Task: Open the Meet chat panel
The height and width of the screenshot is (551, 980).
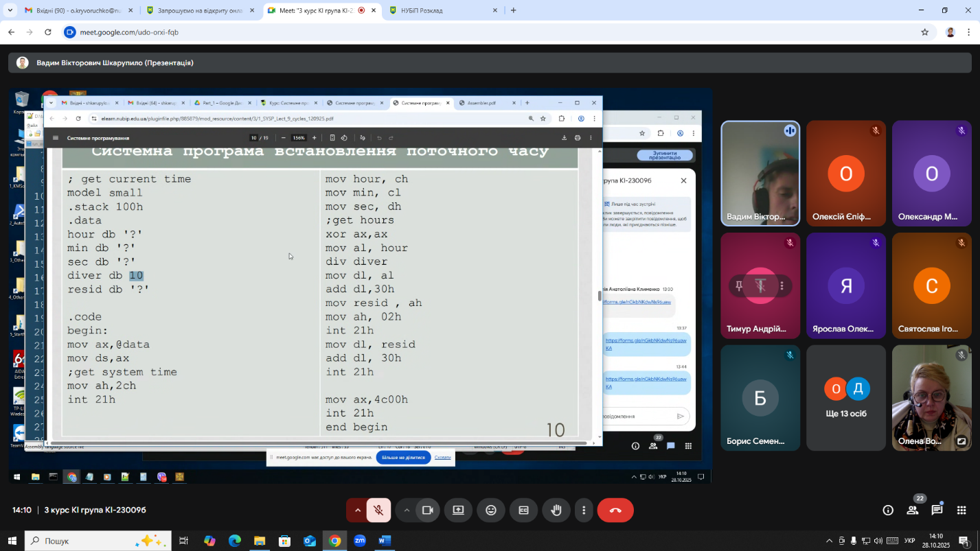Action: pos(937,510)
